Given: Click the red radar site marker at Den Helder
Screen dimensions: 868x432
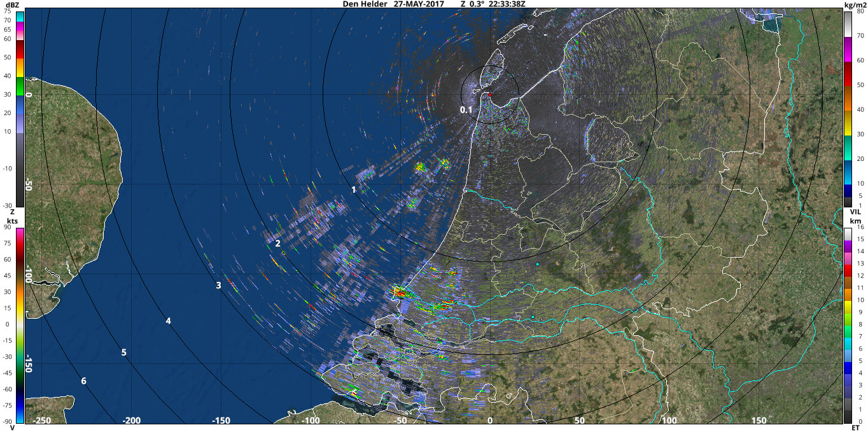Looking at the screenshot, I should pyautogui.click(x=490, y=95).
